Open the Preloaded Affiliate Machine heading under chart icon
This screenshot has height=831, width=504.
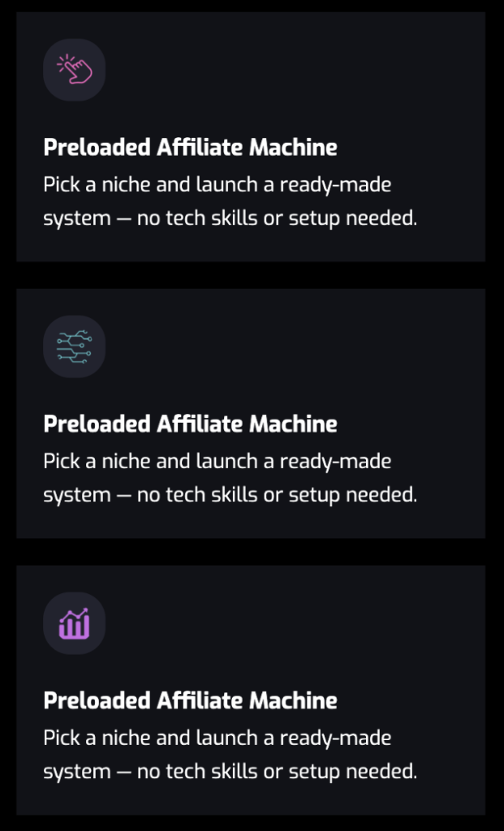click(x=190, y=701)
